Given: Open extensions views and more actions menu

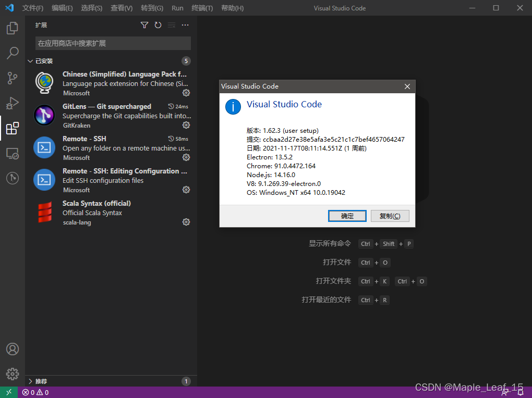Looking at the screenshot, I should (x=185, y=25).
